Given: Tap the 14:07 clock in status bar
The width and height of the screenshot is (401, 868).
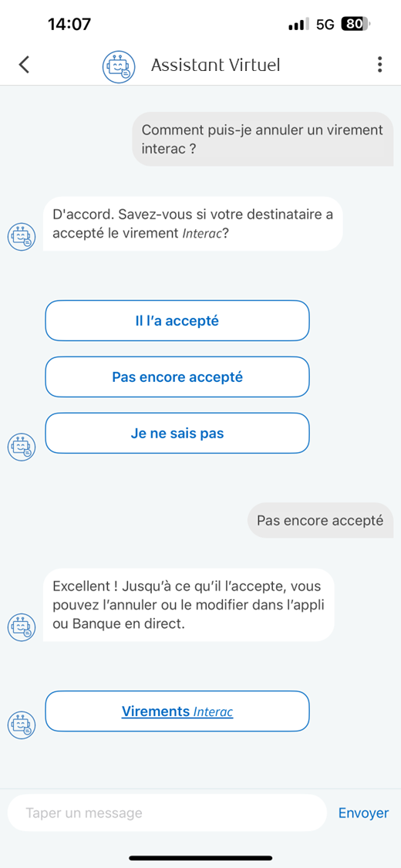Looking at the screenshot, I should click(x=69, y=25).
